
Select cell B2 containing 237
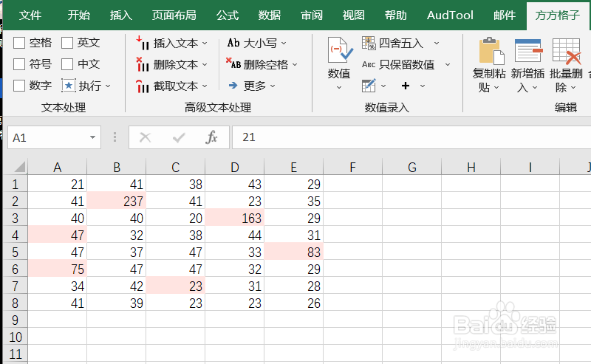117,201
